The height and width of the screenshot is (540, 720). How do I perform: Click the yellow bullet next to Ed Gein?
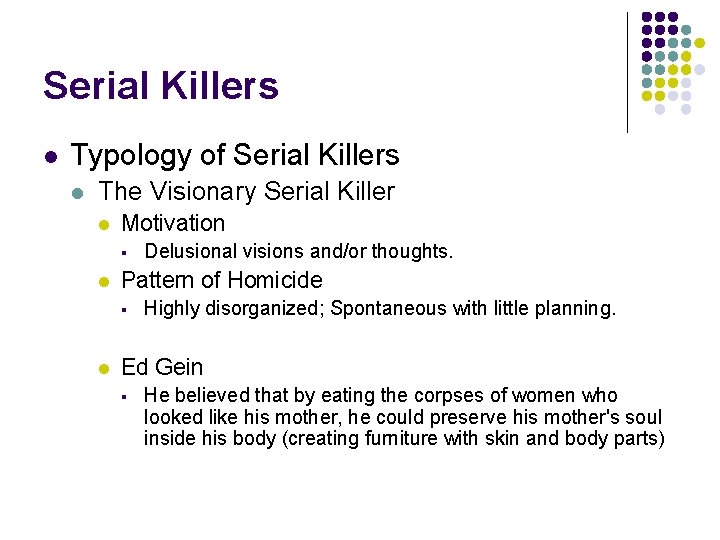[104, 368]
